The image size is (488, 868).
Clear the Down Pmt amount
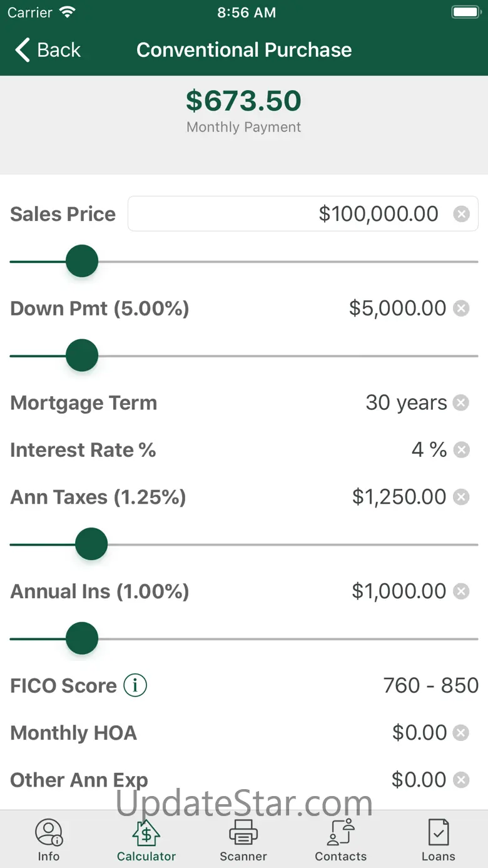point(461,308)
